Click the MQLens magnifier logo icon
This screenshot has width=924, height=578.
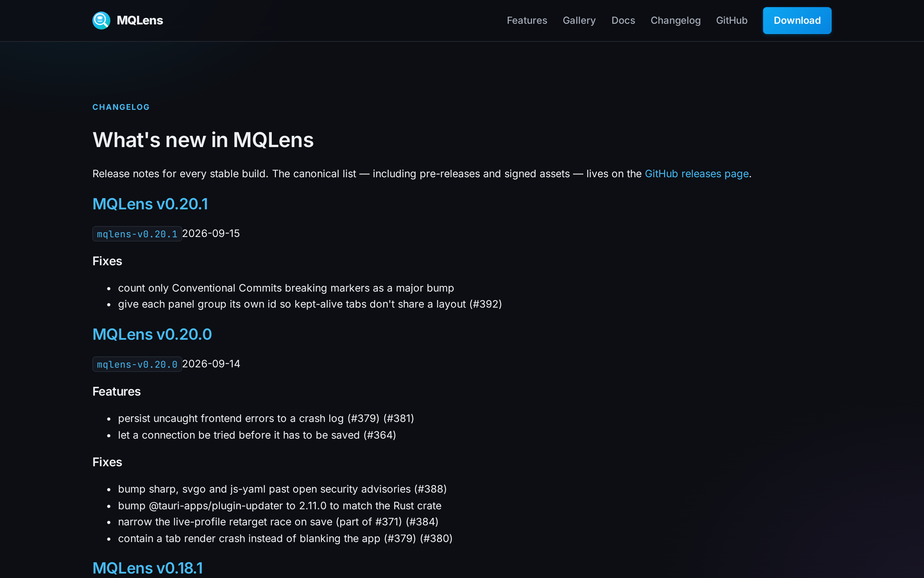click(x=101, y=20)
